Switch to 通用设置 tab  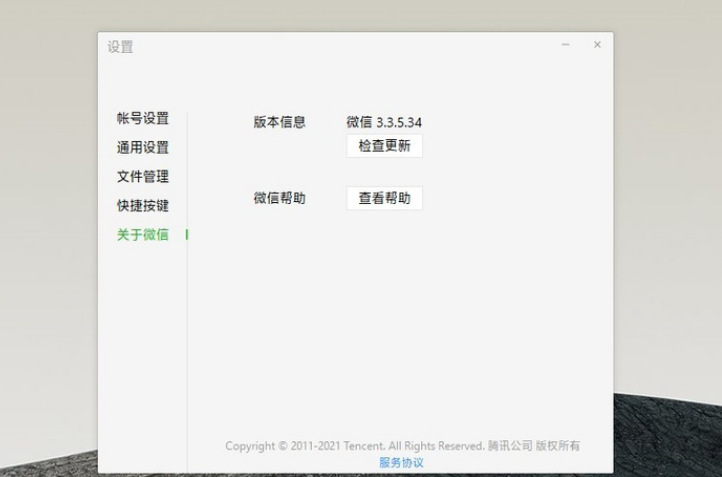(143, 147)
